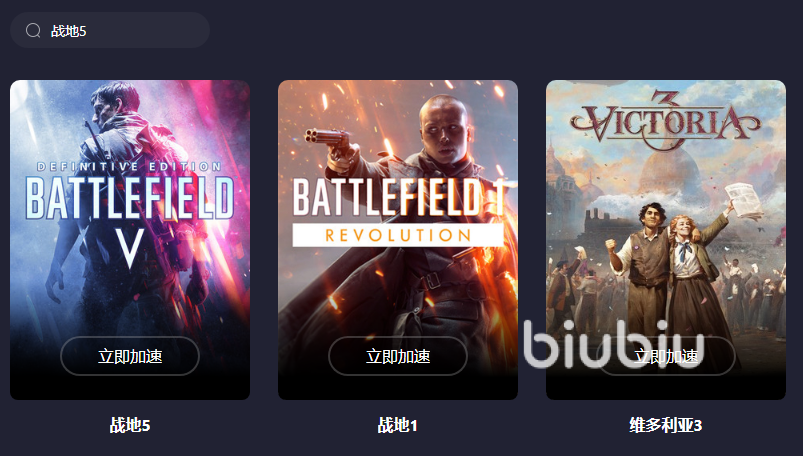Click the BATTLEFIELD 1 title logo

point(398,197)
